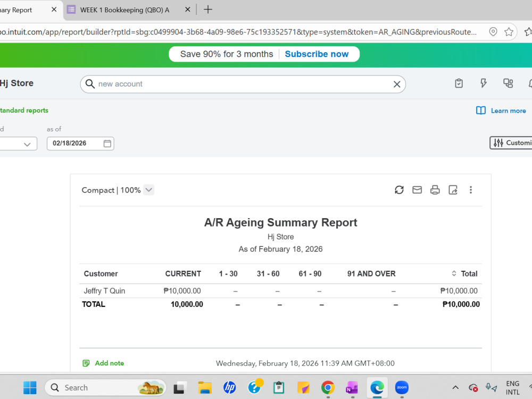This screenshot has height=399, width=532.
Task: Click the Customer column header
Action: [x=101, y=273]
